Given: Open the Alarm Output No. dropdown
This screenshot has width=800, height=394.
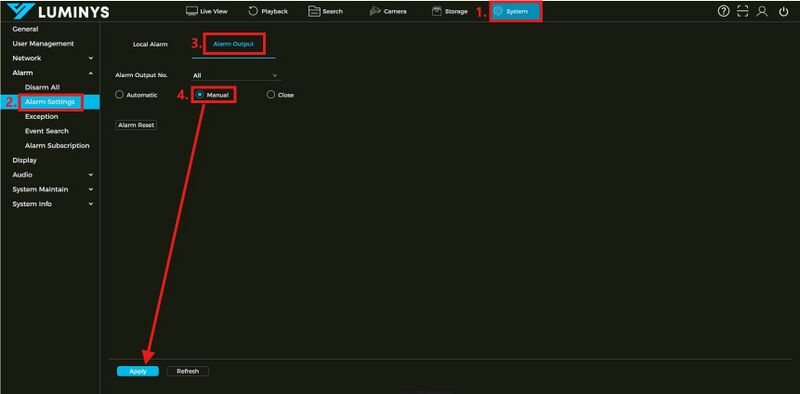Looking at the screenshot, I should [236, 76].
